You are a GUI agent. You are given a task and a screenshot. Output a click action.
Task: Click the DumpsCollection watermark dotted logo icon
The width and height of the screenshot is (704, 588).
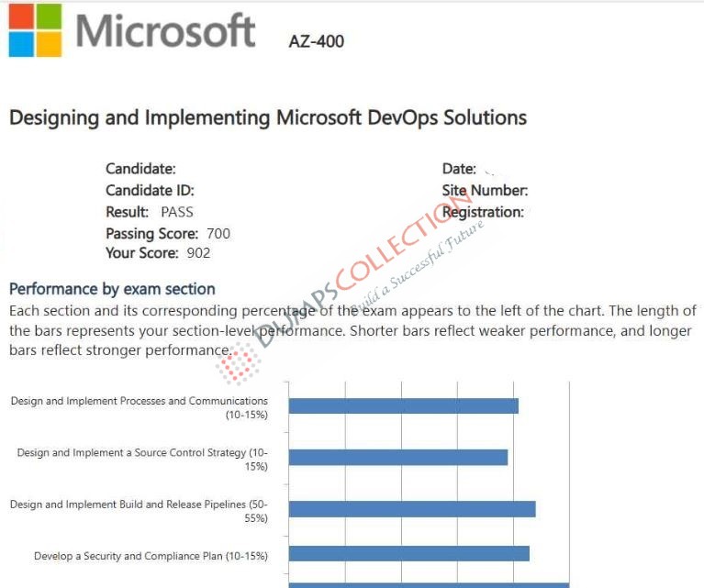pos(238,364)
